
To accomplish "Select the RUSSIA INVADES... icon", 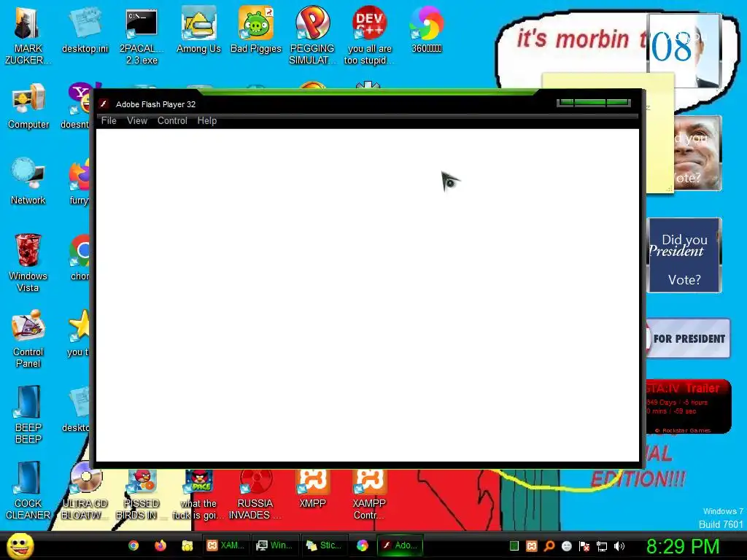I will pyautogui.click(x=255, y=494).
